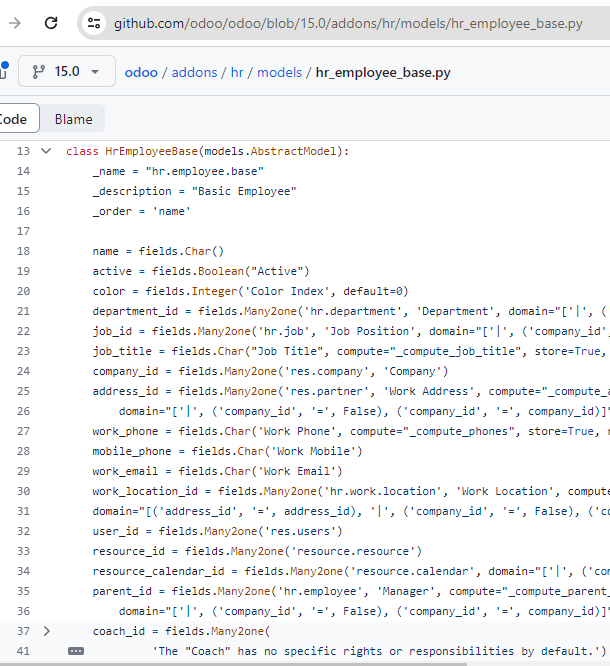Click the mobile_phone = fields.Char line
The image size is (610, 666).
(227, 451)
